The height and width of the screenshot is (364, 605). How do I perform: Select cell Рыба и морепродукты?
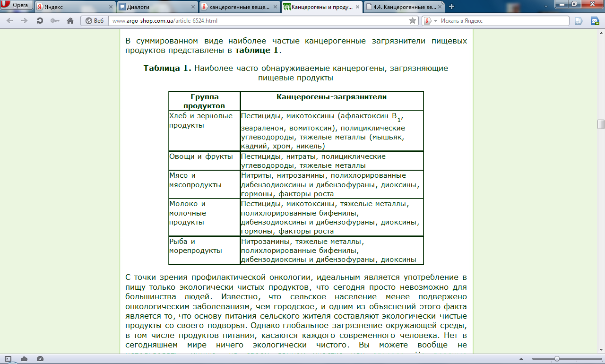[x=204, y=251]
